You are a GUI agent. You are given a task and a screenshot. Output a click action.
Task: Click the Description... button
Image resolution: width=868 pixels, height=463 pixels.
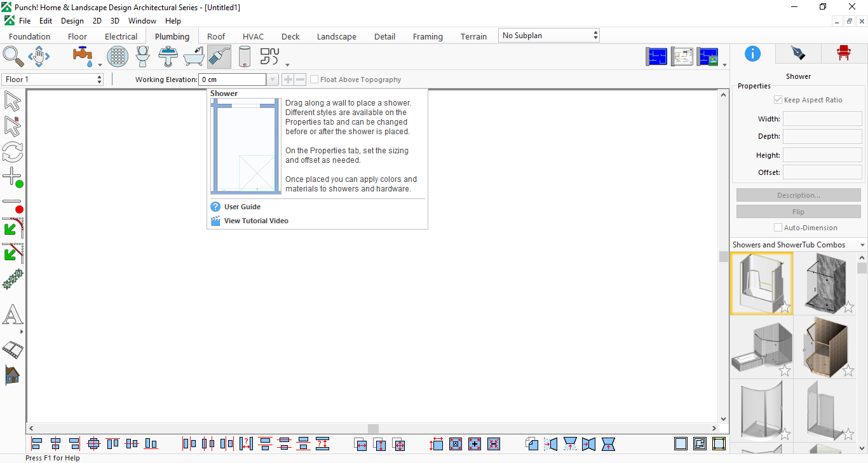[799, 195]
